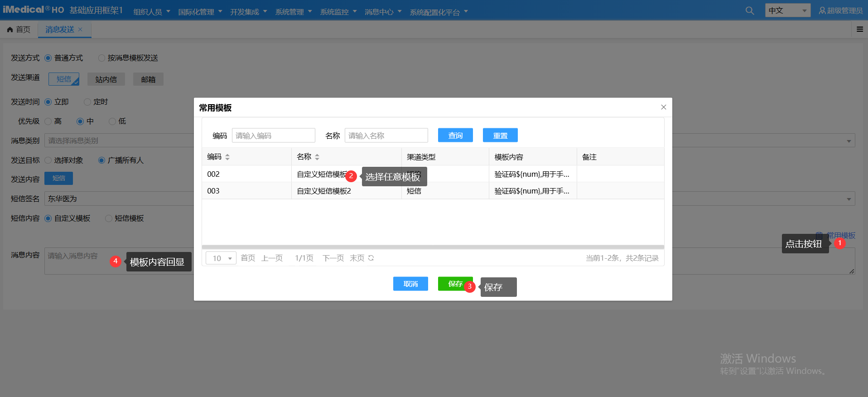Open the 消息中心 menu
This screenshot has width=868, height=397.
383,12
